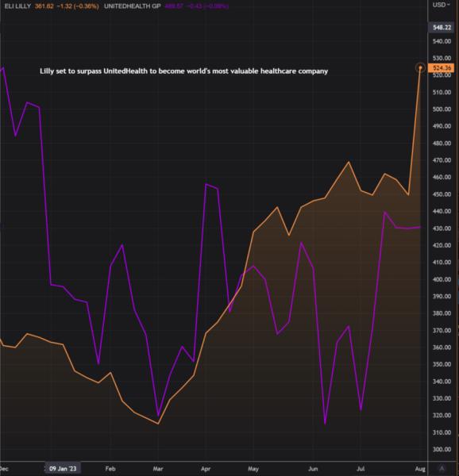Click the May time axis label
459x476 pixels.
pos(253,469)
